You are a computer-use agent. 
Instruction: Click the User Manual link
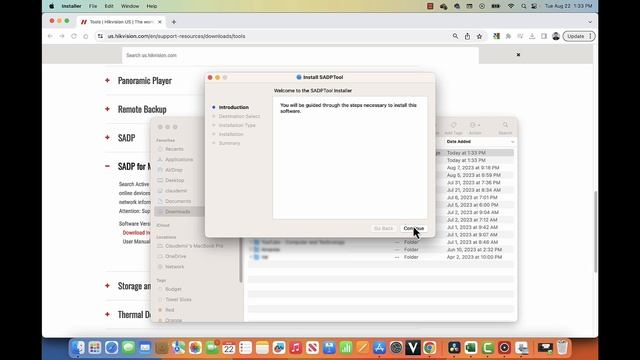136,242
